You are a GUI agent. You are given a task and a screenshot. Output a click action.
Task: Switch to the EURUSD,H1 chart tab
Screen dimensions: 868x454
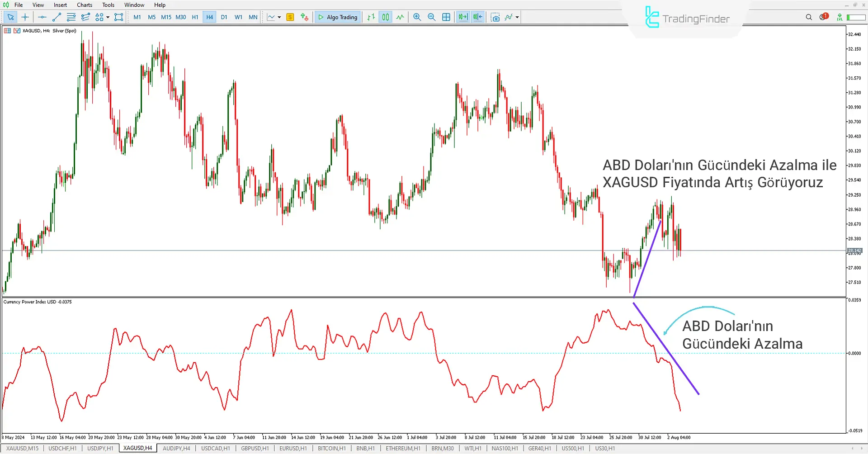click(292, 449)
